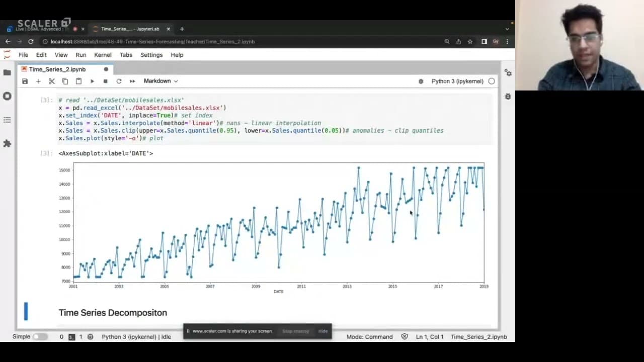Cut selected cell with scissors icon

pos(52,81)
